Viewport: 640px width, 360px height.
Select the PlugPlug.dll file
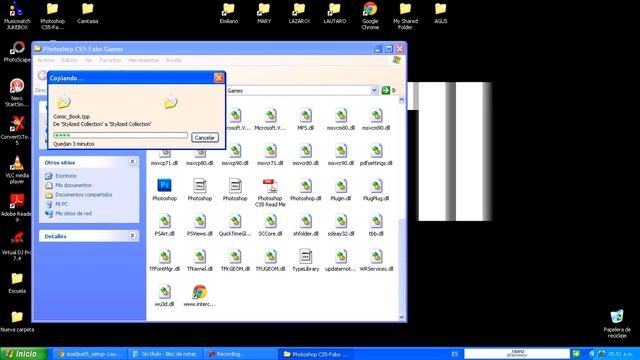click(376, 190)
